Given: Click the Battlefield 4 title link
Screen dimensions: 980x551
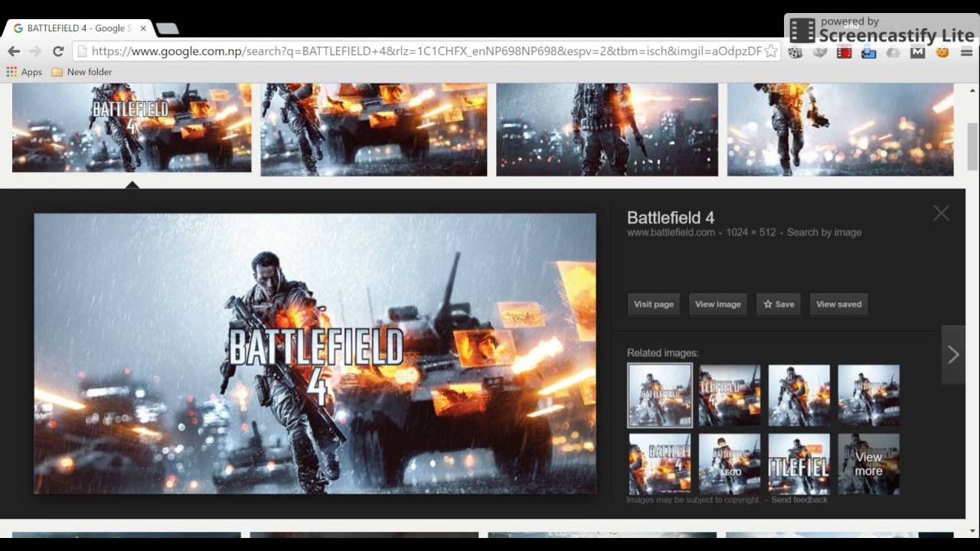Looking at the screenshot, I should click(671, 217).
